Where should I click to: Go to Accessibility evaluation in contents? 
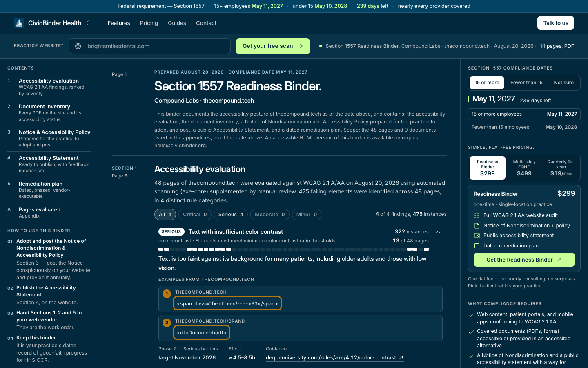[49, 87]
